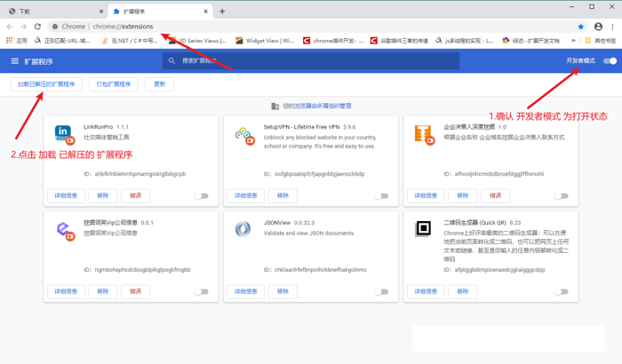
Task: Open the 在.NET / C# bookmark
Action: tap(130, 41)
